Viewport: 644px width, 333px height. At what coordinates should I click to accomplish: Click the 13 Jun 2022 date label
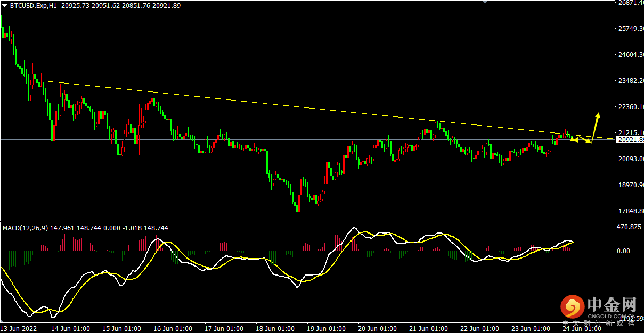(18, 329)
